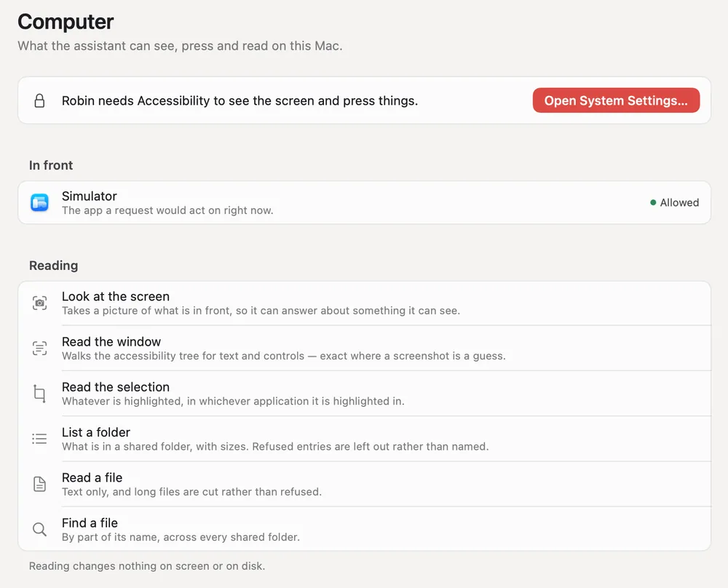Image resolution: width=728 pixels, height=588 pixels.
Task: Click the camera icon for Look at the screen
Action: (39, 303)
